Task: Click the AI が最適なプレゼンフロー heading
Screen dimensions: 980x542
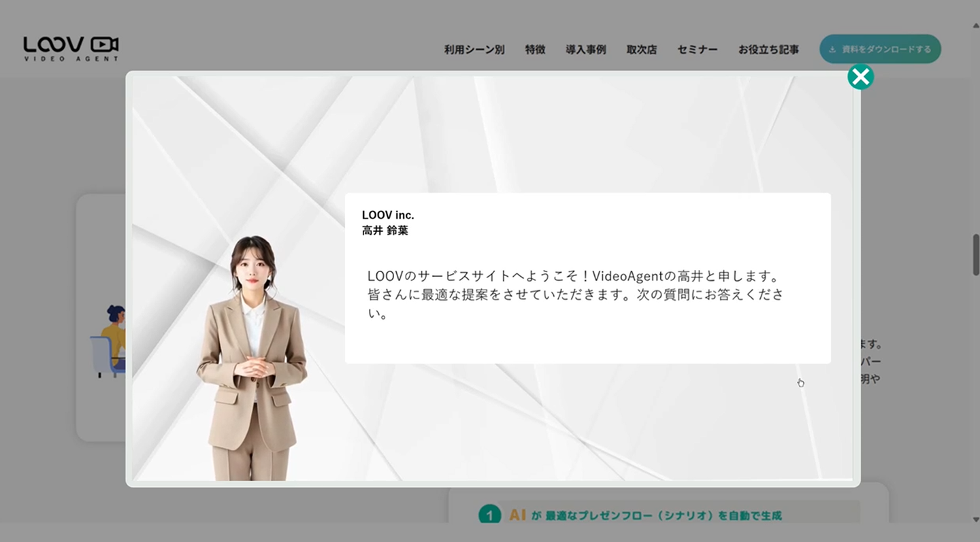Action: pyautogui.click(x=645, y=515)
